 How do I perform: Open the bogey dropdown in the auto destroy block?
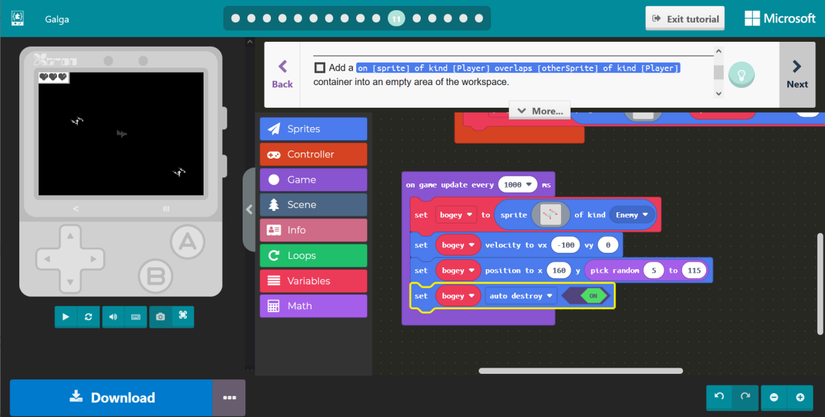[x=458, y=296]
